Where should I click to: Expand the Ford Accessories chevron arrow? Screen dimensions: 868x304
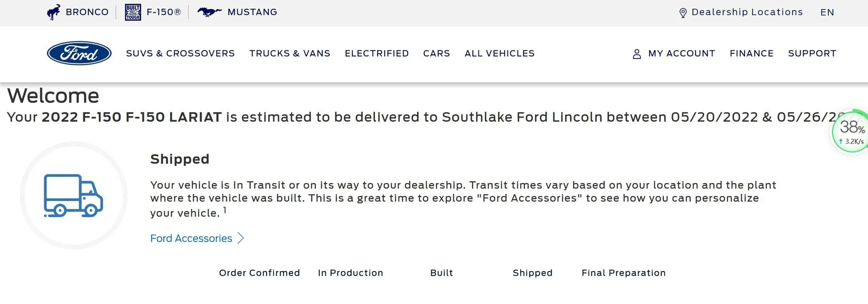click(241, 238)
